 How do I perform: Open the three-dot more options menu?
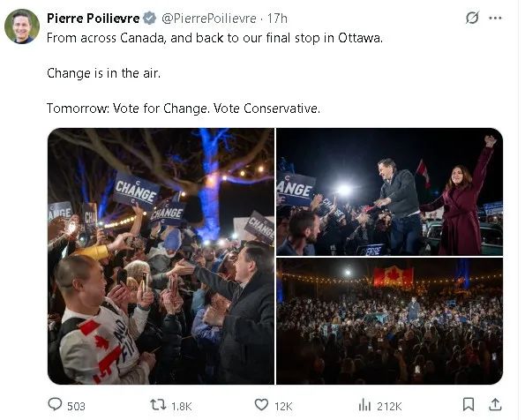pos(495,18)
